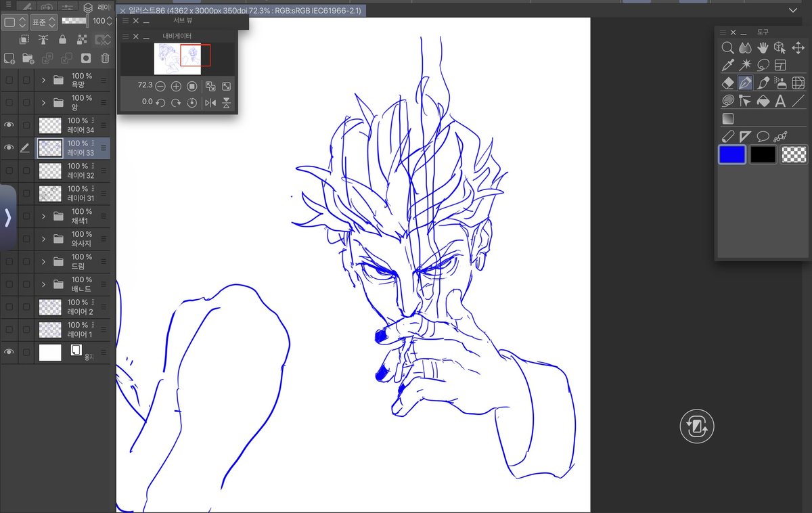Click the new raster layer icon
Viewport: 812px width, 513px height.
[9, 59]
